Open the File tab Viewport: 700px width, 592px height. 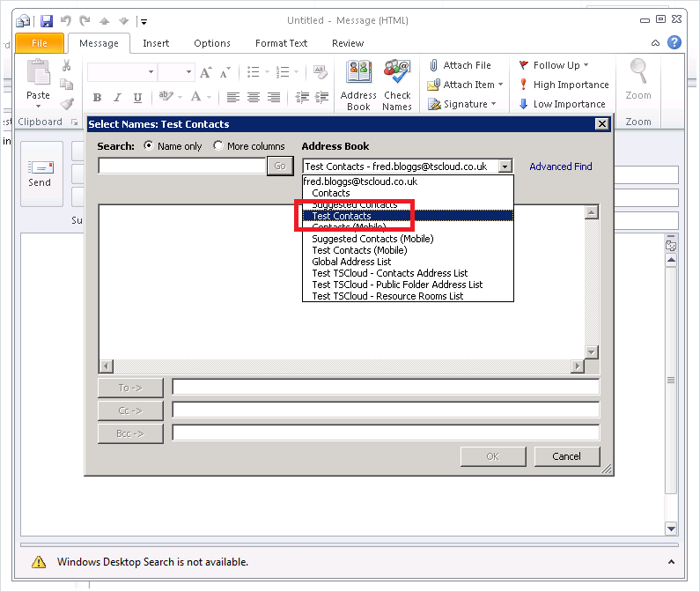pyautogui.click(x=40, y=43)
